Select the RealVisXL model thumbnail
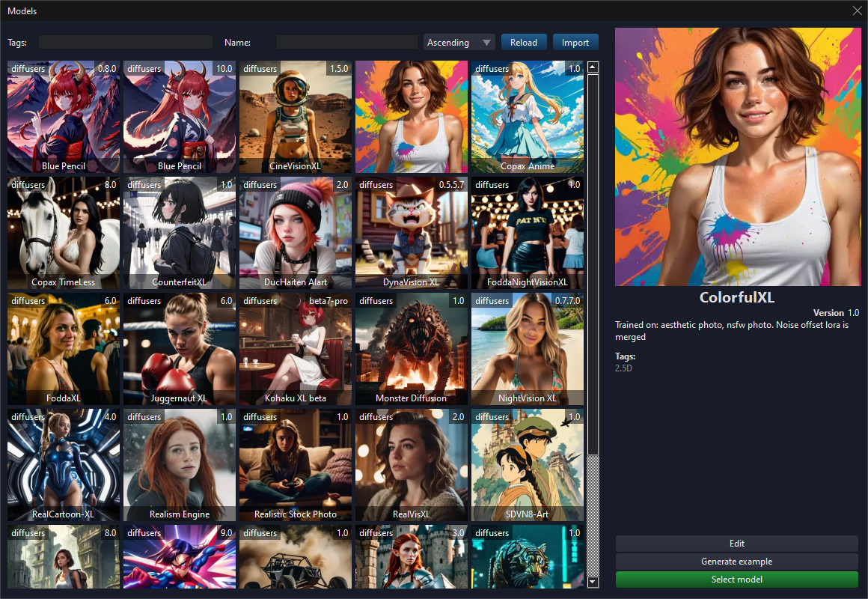 click(x=412, y=466)
